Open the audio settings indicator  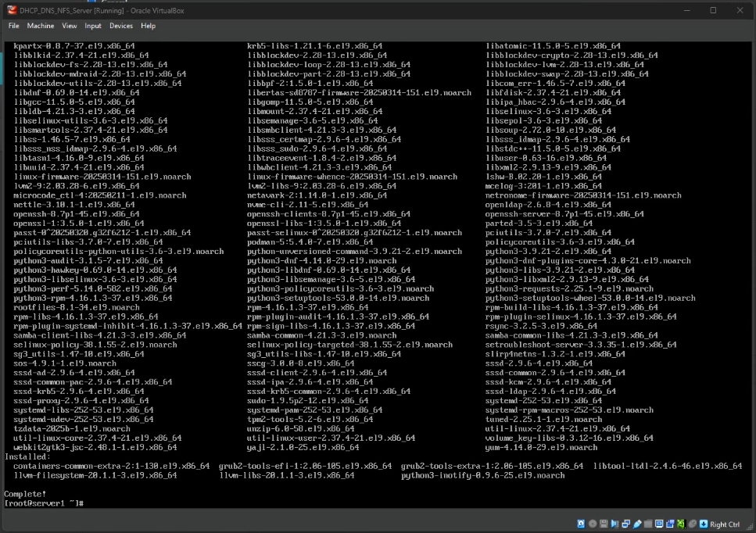tap(614, 524)
